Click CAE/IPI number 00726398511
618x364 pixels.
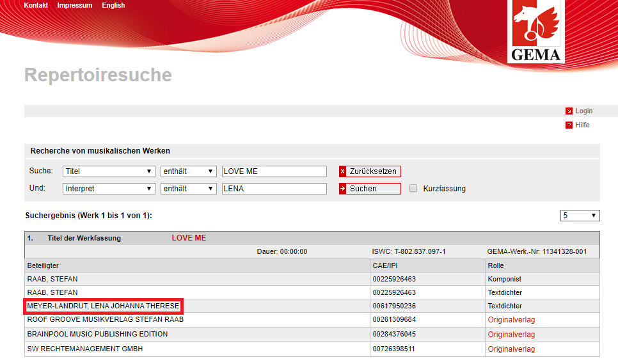tap(394, 349)
